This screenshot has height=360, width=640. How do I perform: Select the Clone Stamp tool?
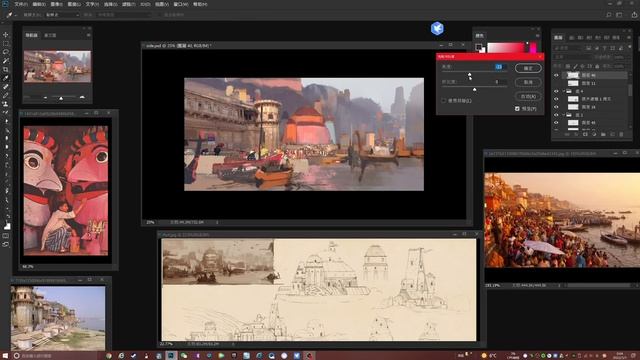pos(6,104)
